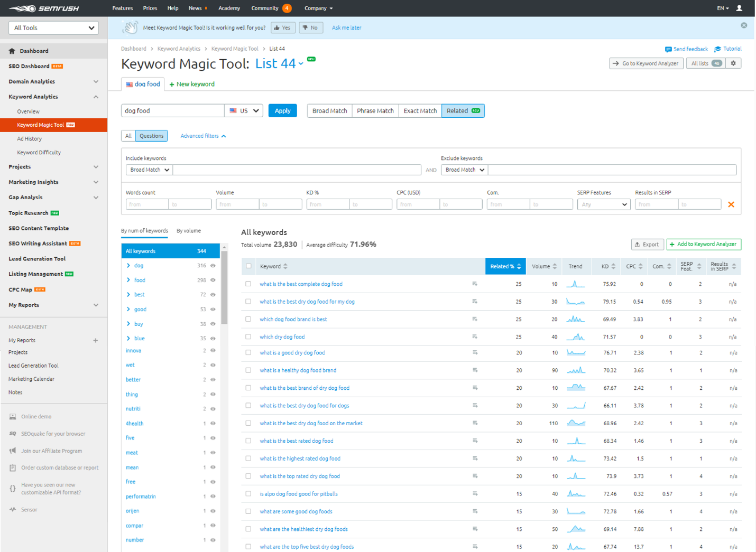The width and height of the screenshot is (756, 552).
Task: Check 'what is the best complete dog food'
Action: coord(248,284)
